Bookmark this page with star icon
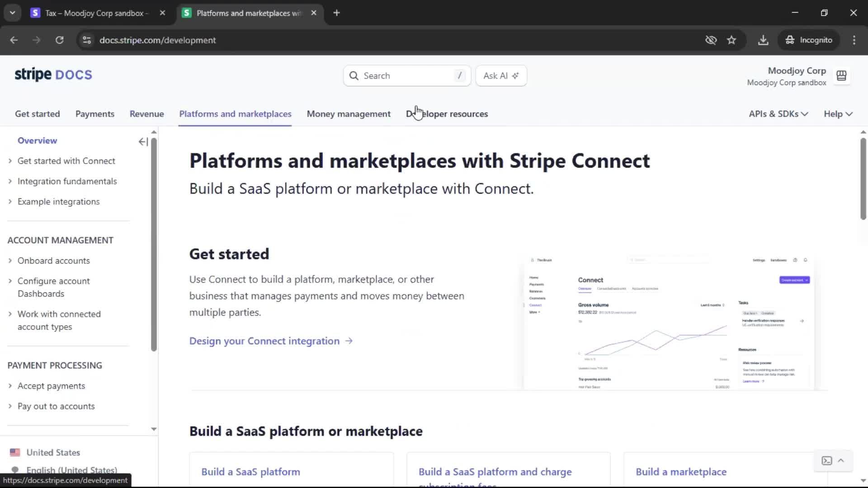868x488 pixels. click(x=731, y=40)
